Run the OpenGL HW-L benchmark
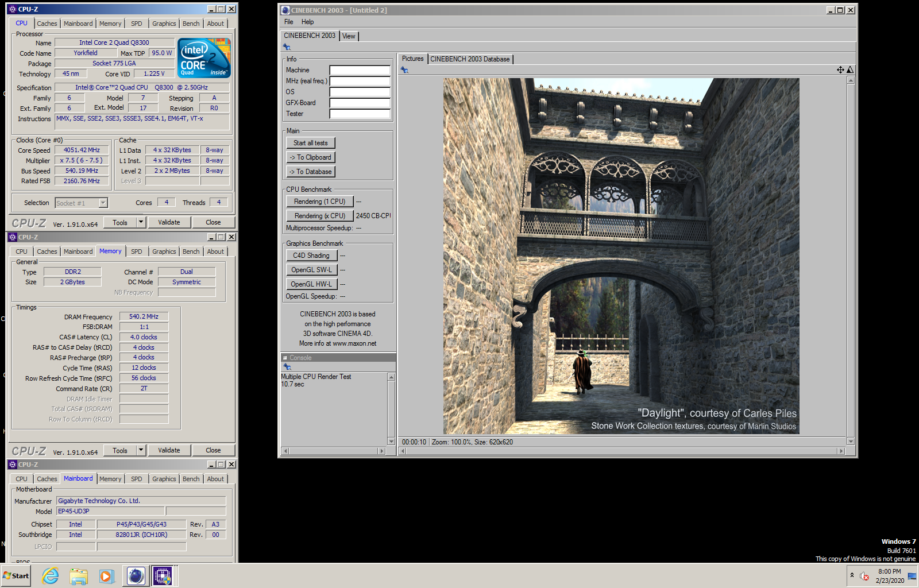Image resolution: width=919 pixels, height=588 pixels. (311, 284)
